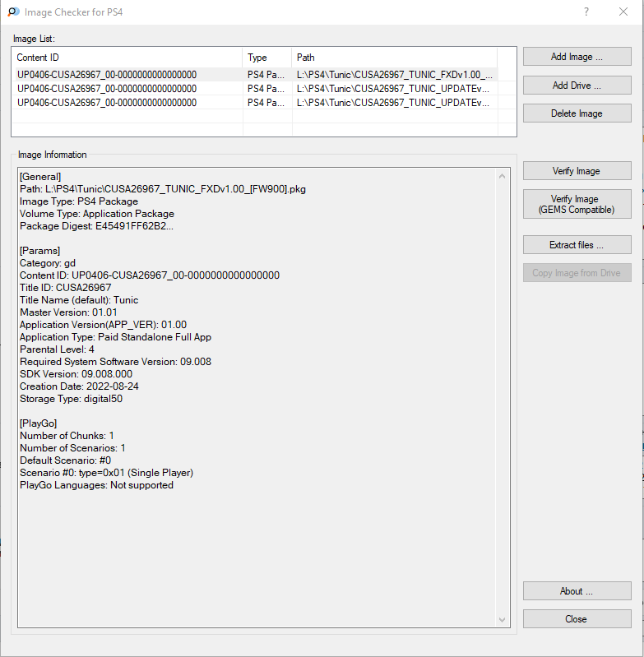
Task: Click the Storage Type: digital50 line
Action: coord(71,399)
